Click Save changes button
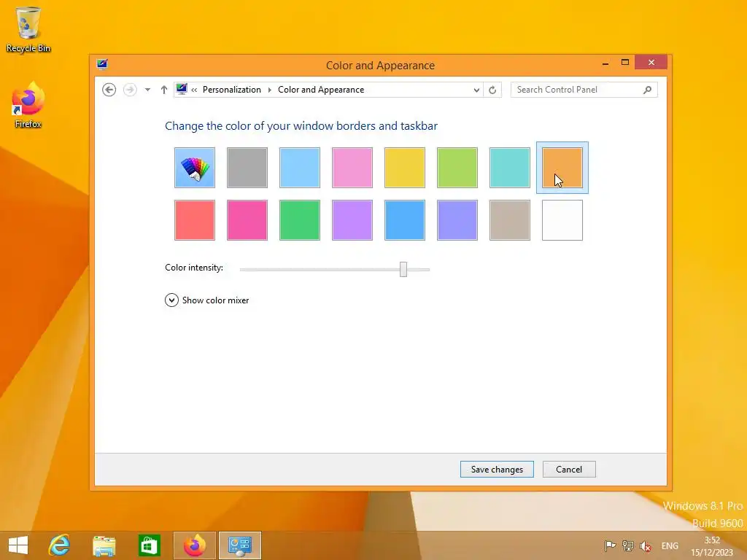747x560 pixels. [x=497, y=469]
